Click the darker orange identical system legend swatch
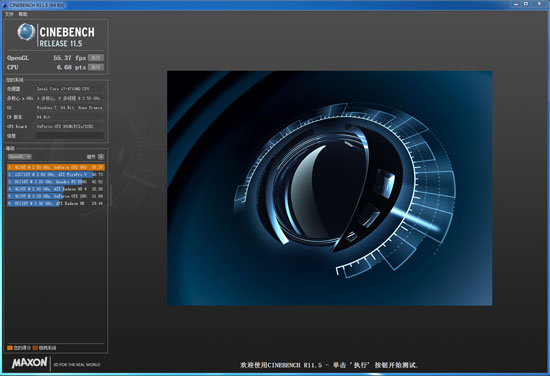 coord(35,348)
